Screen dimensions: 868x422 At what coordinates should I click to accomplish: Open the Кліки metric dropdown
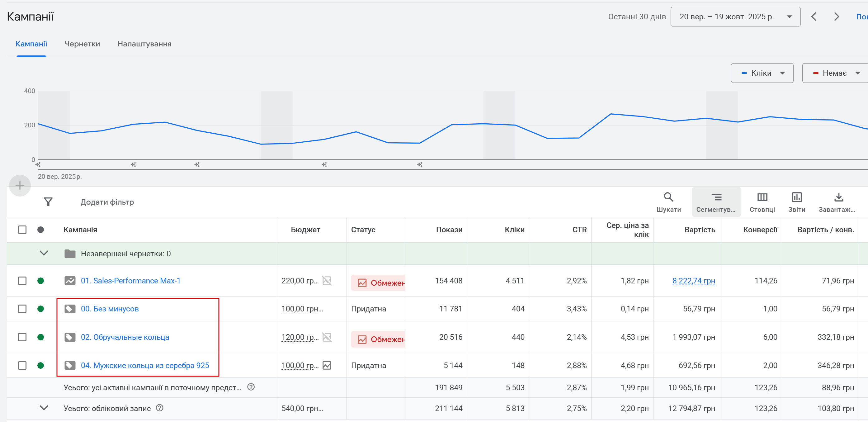pyautogui.click(x=762, y=73)
